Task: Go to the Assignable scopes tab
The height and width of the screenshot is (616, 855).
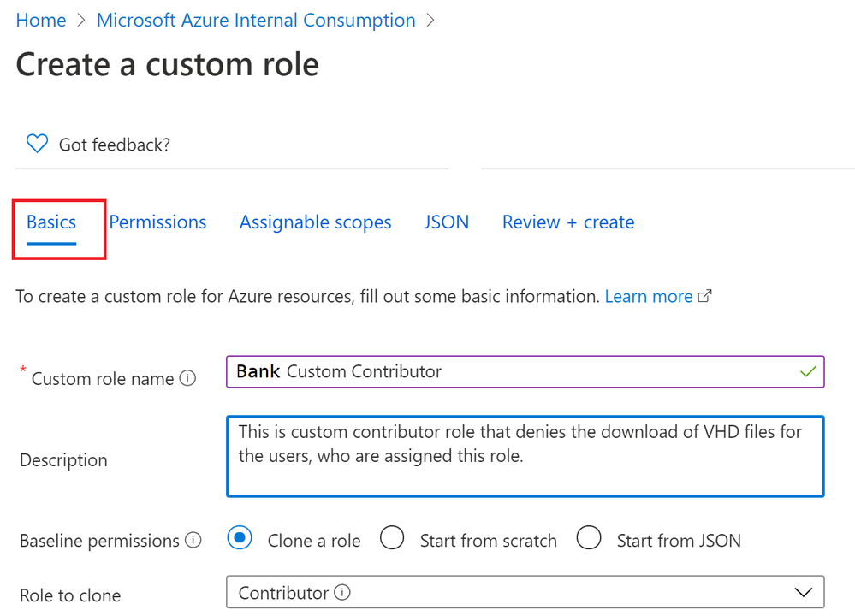Action: [315, 222]
